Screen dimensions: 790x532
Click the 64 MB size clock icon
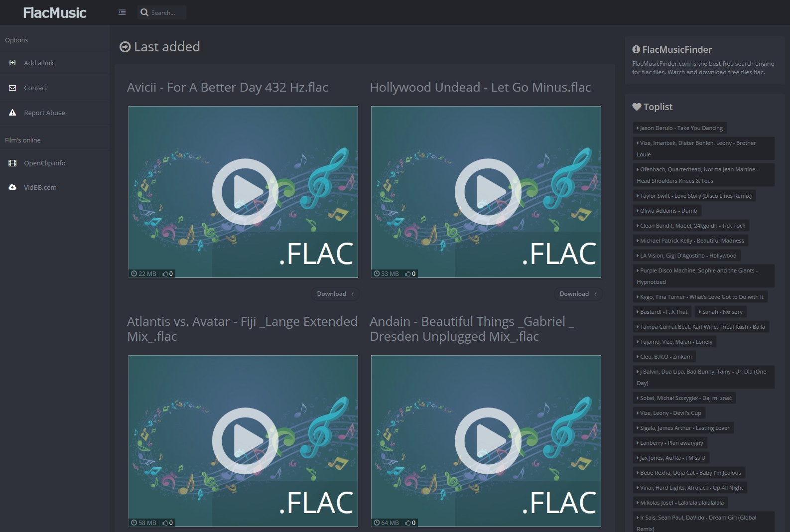click(x=377, y=523)
